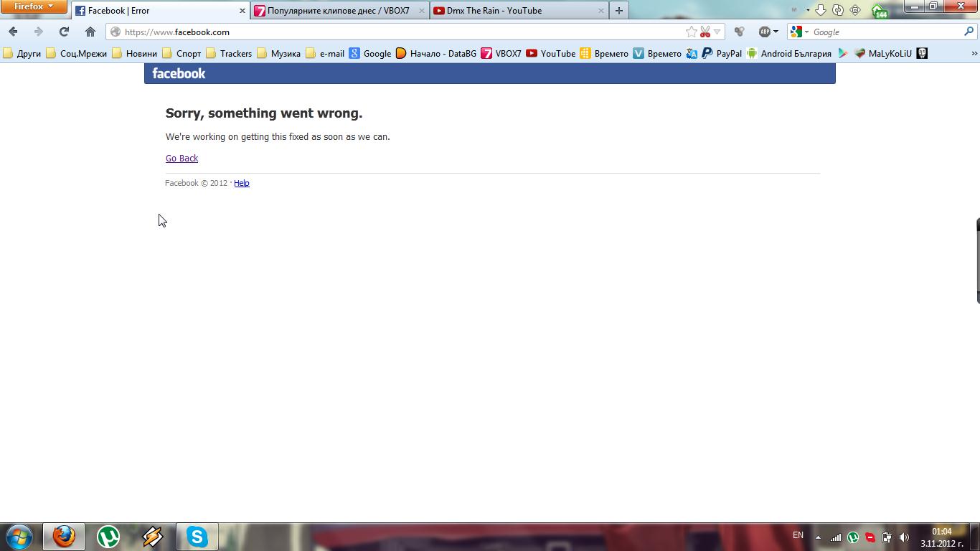Open the Google search engine selector
This screenshot has height=551, width=980.
point(799,32)
